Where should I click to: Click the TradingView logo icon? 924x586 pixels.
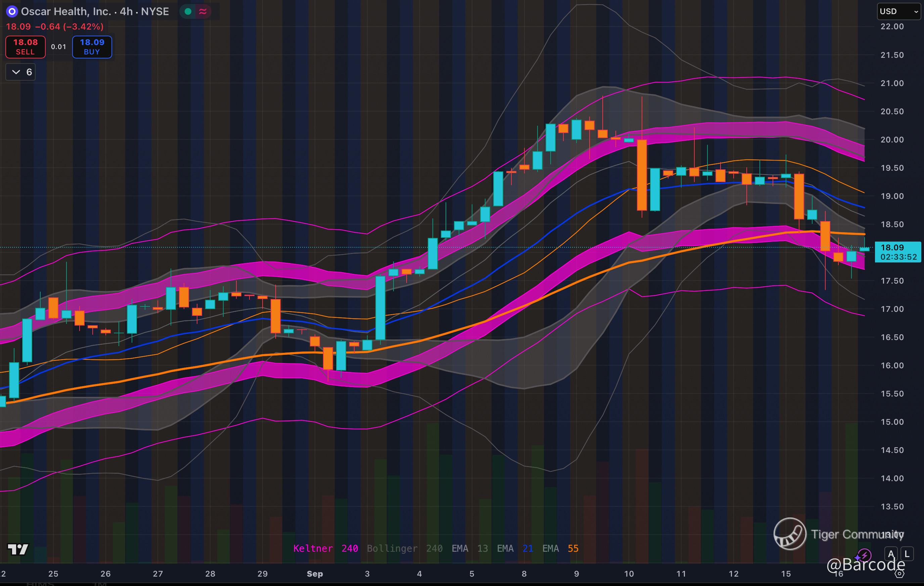click(18, 549)
